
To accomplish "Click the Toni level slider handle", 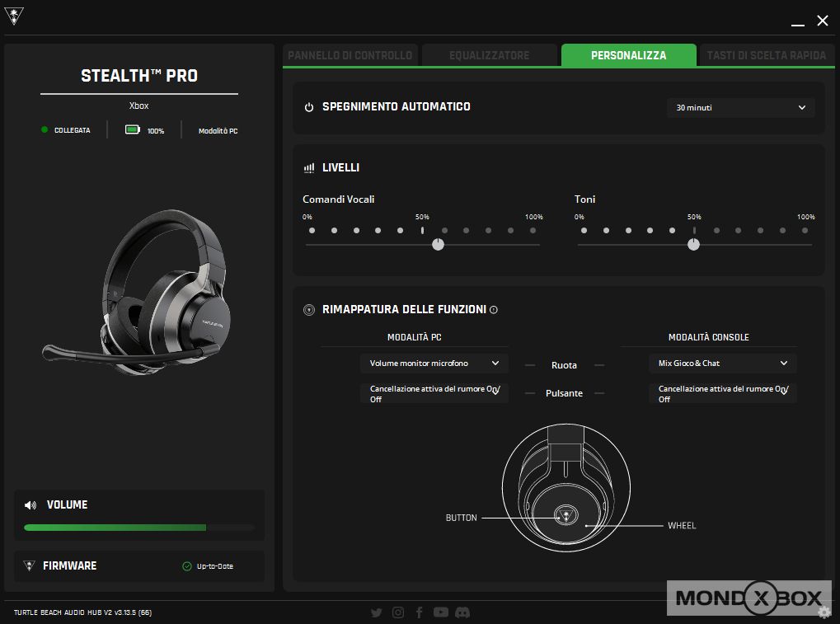I will click(694, 244).
